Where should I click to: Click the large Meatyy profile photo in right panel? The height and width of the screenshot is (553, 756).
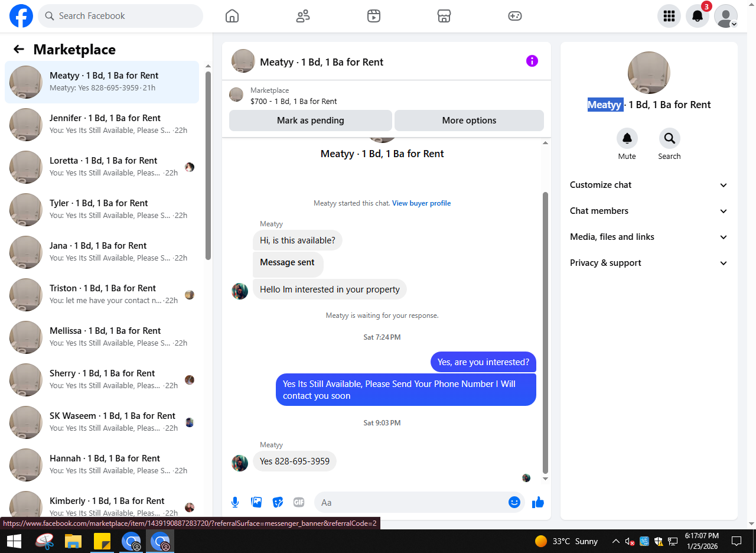coord(649,73)
